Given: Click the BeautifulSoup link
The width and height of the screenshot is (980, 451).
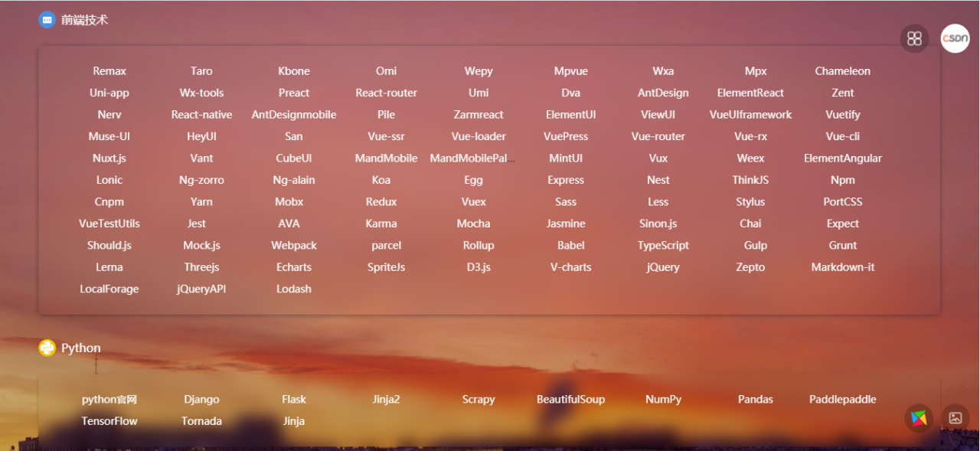Looking at the screenshot, I should coord(571,400).
